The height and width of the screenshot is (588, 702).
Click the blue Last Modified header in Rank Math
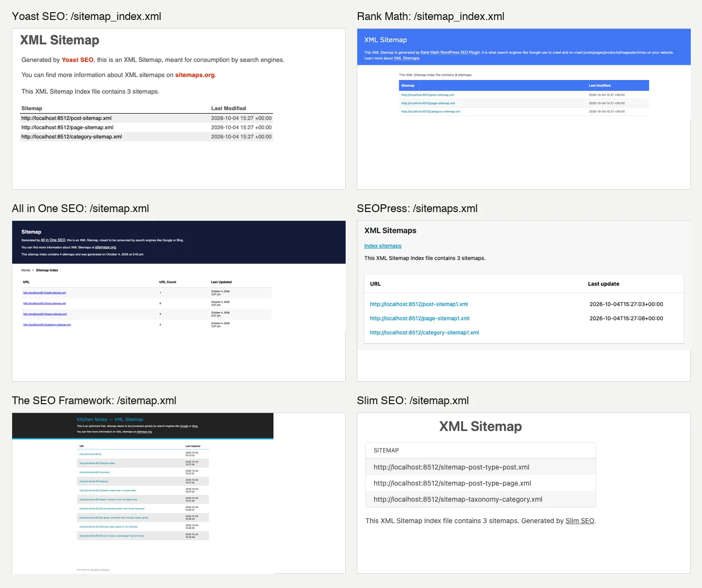pyautogui.click(x=600, y=85)
